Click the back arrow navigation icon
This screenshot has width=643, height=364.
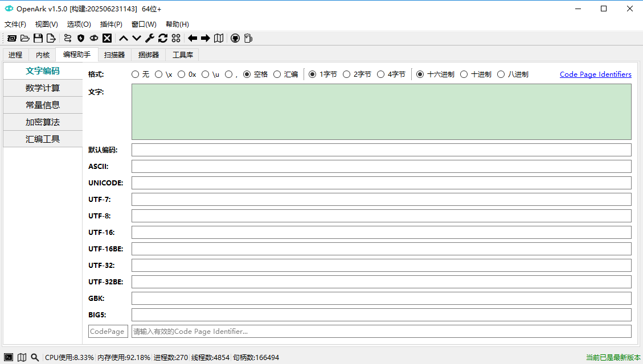(x=192, y=38)
